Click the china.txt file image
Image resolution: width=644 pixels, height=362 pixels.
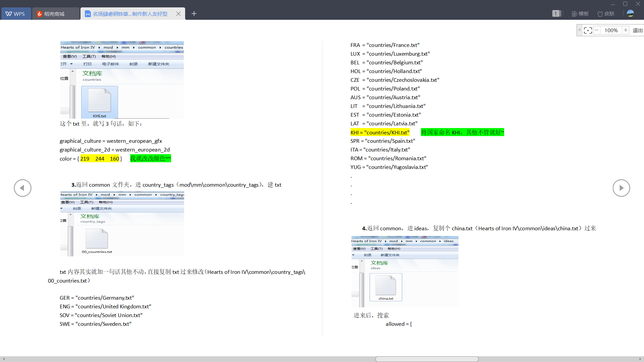(386, 287)
